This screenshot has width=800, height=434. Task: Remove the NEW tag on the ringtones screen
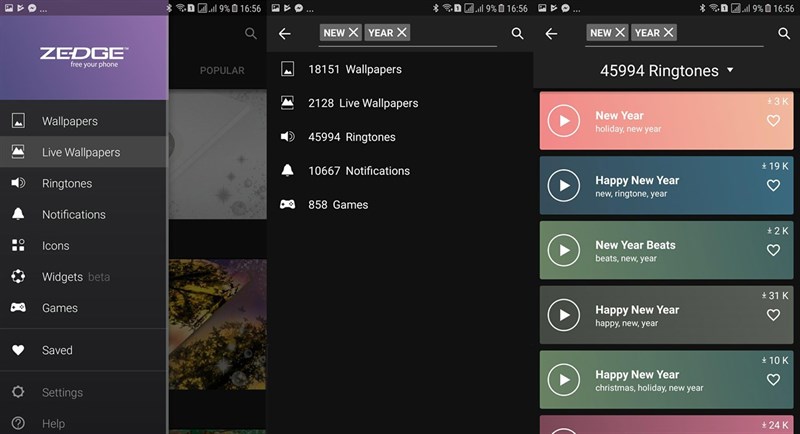click(x=620, y=33)
